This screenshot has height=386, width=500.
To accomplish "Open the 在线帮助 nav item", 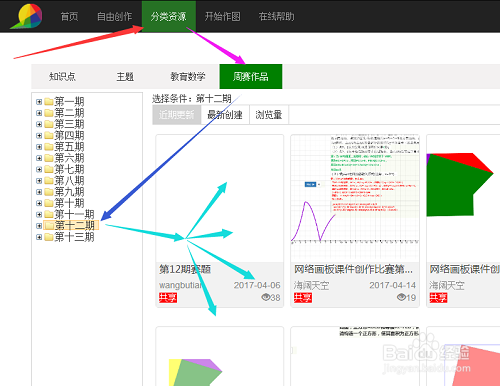I will tap(277, 16).
